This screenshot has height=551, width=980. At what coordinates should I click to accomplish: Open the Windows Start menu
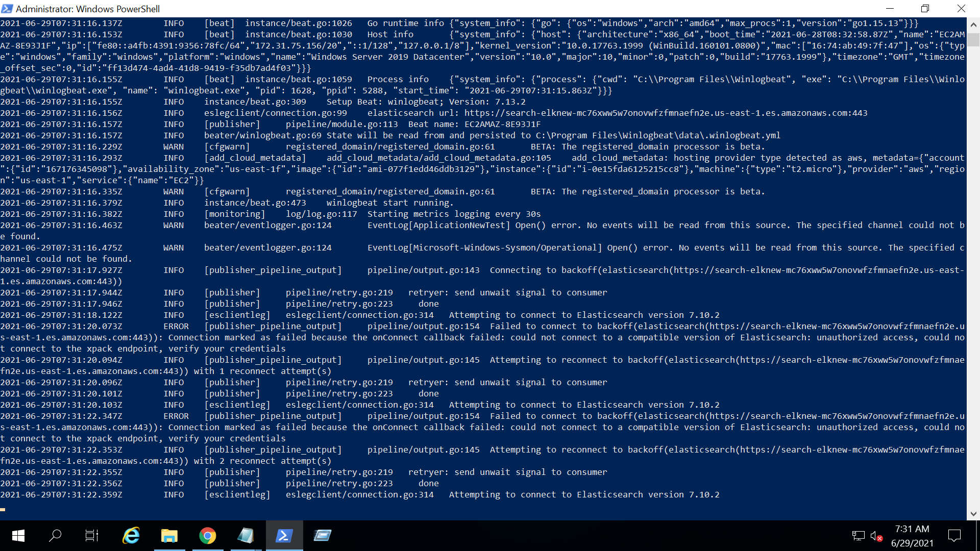[18, 536]
